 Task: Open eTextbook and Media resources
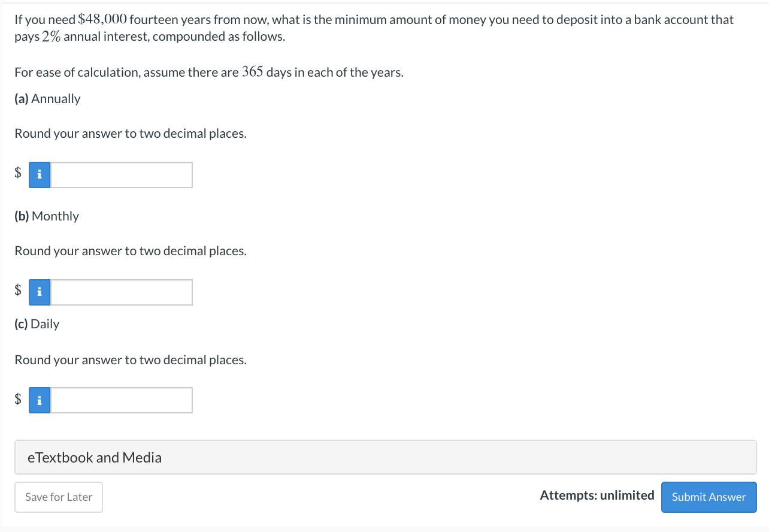94,457
